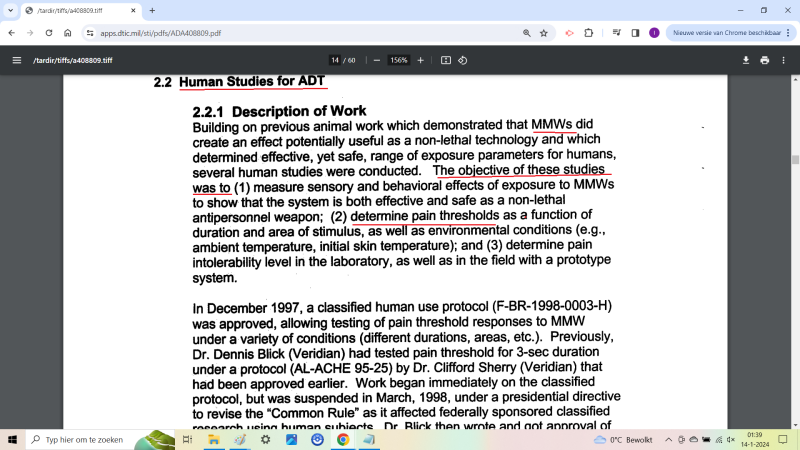Screen dimensions: 800x450
Task: Open the browser zoom magnifier icon
Action: pos(527,33)
